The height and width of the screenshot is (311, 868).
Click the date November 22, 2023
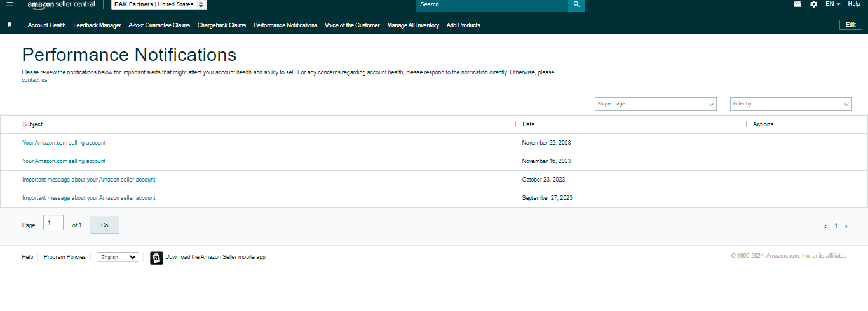tap(546, 143)
